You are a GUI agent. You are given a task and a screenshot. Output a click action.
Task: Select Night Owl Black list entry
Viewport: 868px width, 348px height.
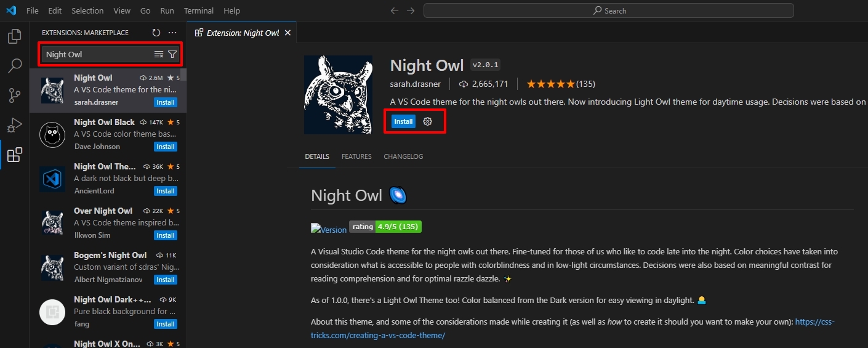[108, 134]
